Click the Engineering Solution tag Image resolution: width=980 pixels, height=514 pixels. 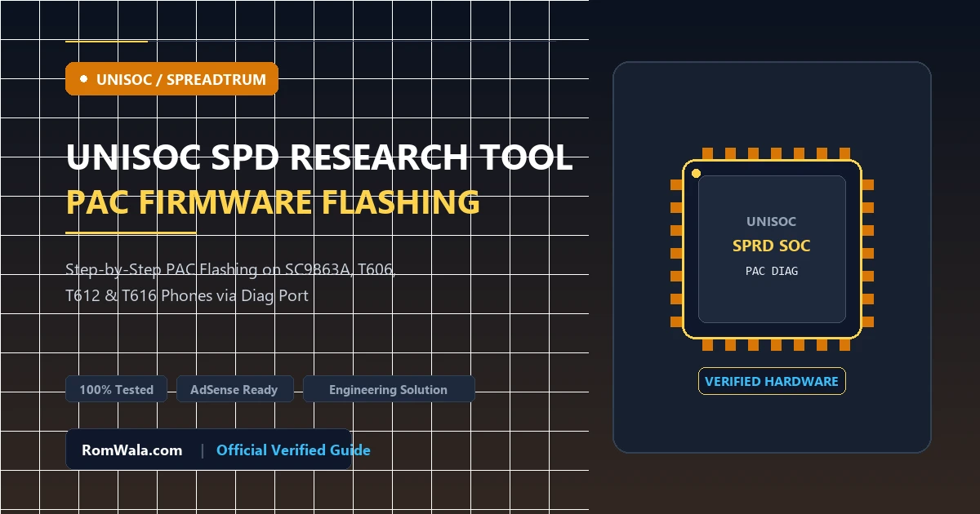pyautogui.click(x=389, y=389)
